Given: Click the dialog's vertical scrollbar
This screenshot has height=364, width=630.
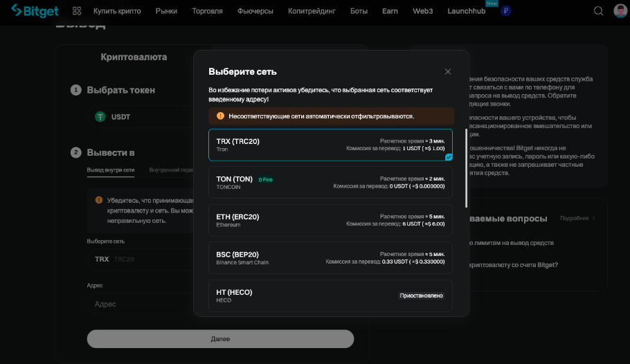Looking at the screenshot, I should (466, 168).
